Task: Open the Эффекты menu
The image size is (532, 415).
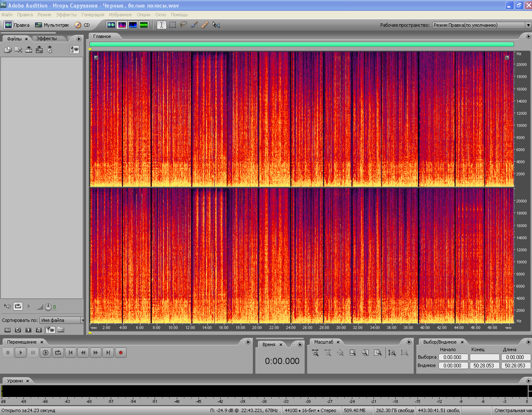Action: pos(66,15)
